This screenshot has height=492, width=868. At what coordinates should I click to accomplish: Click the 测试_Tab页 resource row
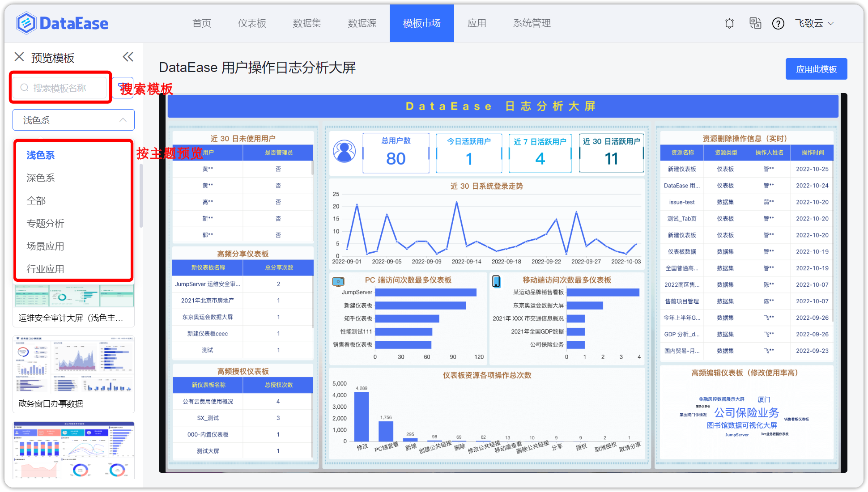[747, 219]
